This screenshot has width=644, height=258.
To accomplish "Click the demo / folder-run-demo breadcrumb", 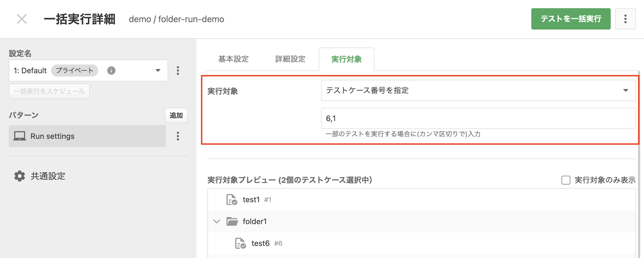I will pos(176,19).
